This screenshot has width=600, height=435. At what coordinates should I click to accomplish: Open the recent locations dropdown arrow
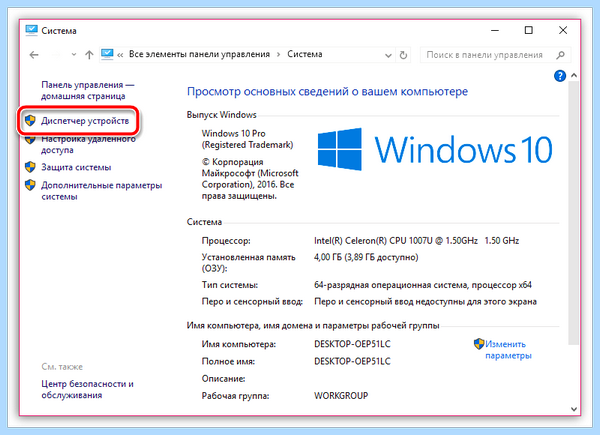coord(74,55)
